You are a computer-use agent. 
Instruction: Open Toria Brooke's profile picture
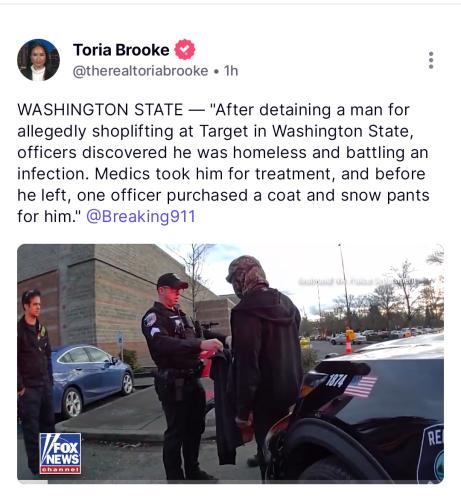(38, 60)
